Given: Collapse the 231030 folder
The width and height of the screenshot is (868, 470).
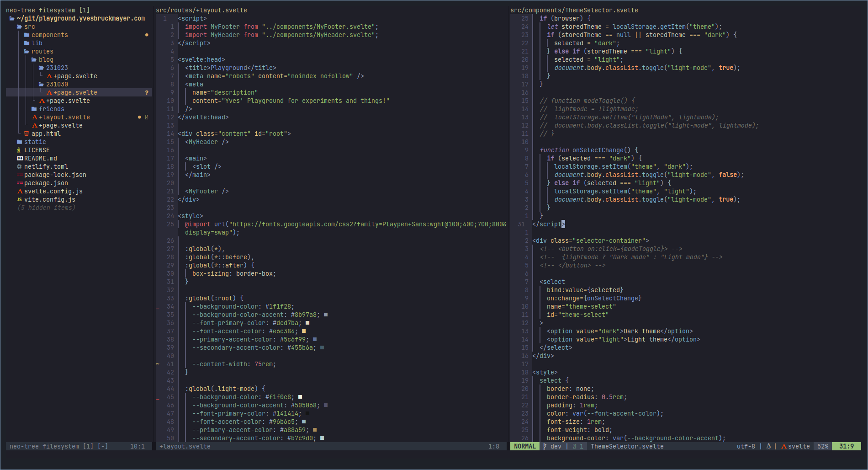Looking at the screenshot, I should [x=41, y=85].
